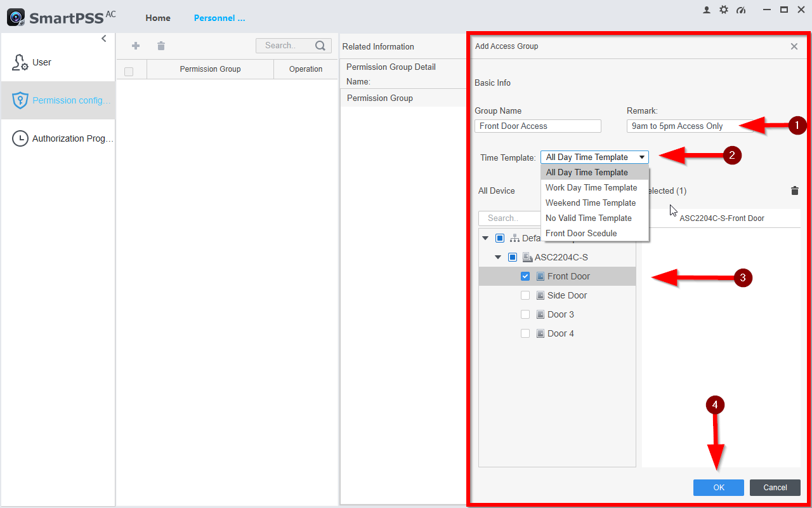Viewport: 812px width, 508px height.
Task: Click the Operation column header
Action: [x=306, y=69]
